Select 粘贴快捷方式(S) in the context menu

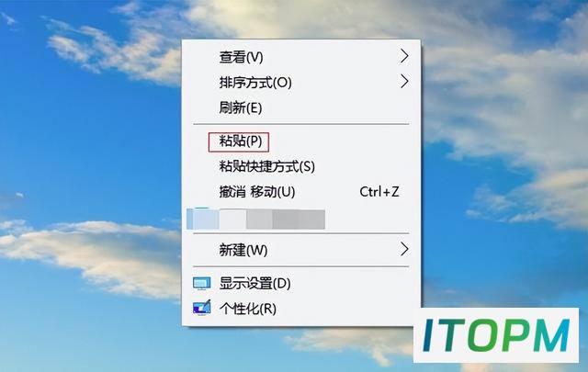tap(301, 166)
